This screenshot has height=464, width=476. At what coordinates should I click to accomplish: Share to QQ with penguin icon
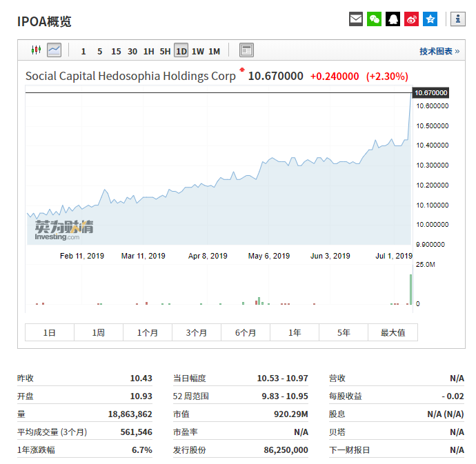tap(393, 19)
